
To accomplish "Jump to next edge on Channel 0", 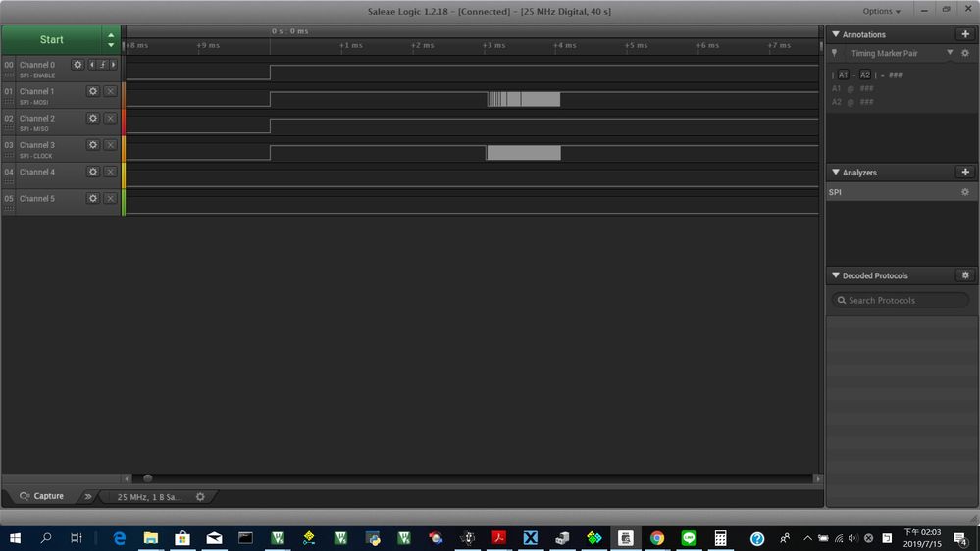I will point(113,65).
